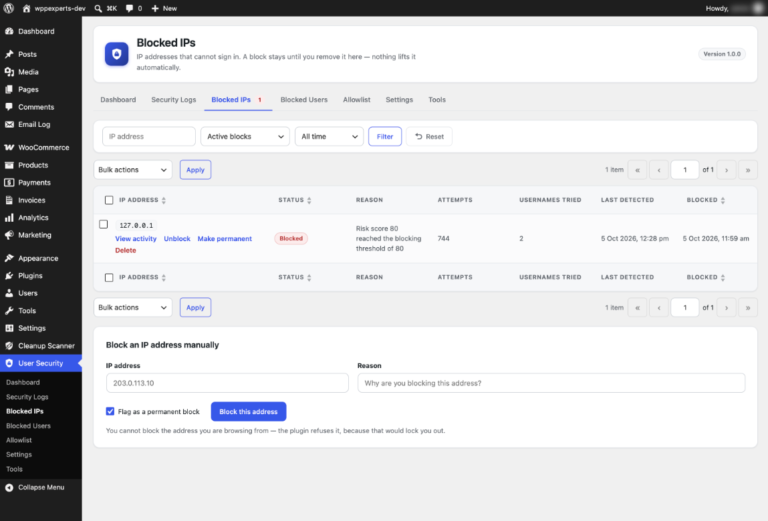This screenshot has width=768, height=521.
Task: Open the All time period dropdown
Action: 329,137
